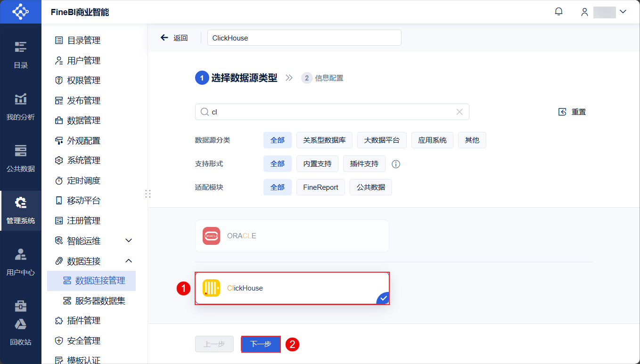Open 公共数据 in left navigation
Viewport: 640px width, 364px height.
click(x=21, y=158)
